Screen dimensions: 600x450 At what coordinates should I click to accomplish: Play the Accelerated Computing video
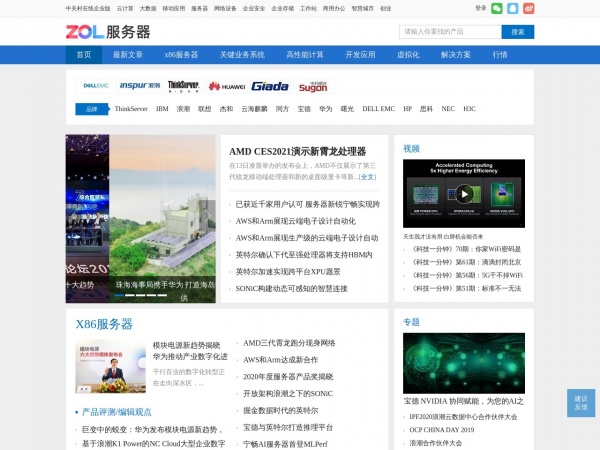tap(464, 194)
